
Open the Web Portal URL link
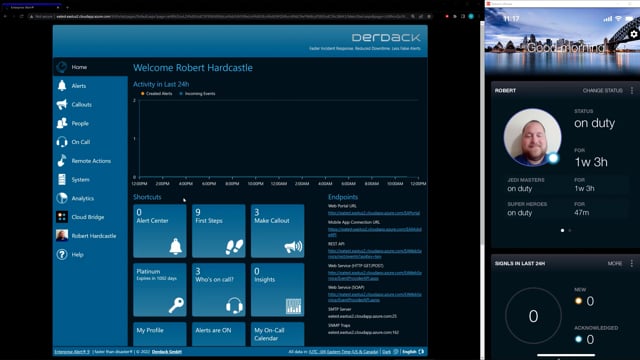[x=374, y=213]
